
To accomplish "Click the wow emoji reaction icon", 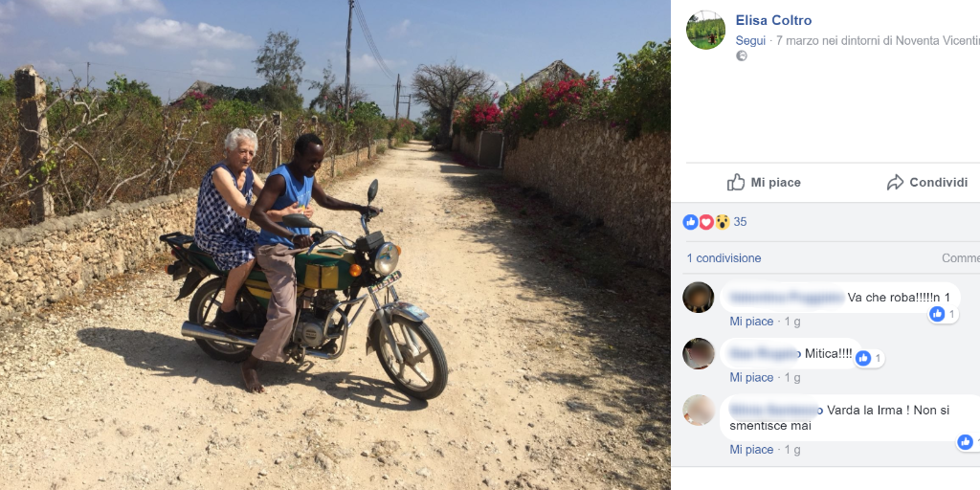I will [x=722, y=222].
